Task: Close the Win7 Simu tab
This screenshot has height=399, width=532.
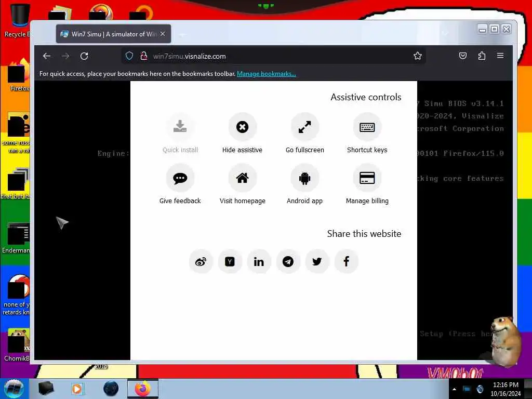Action: [163, 34]
